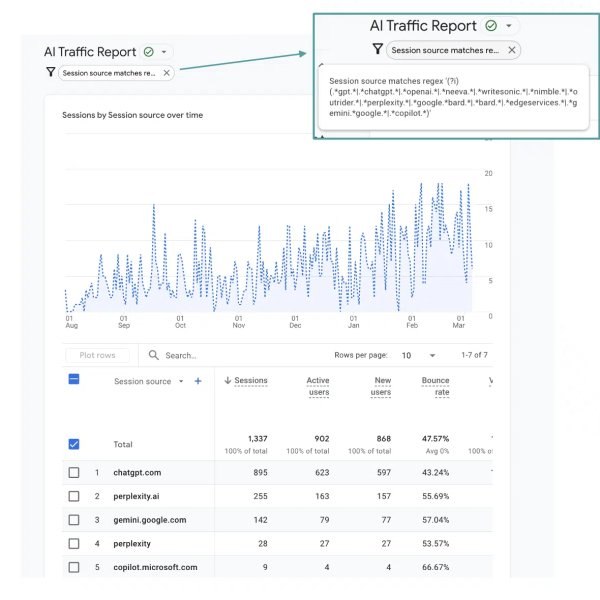Add a secondary dimension with the plus icon

(x=198, y=381)
